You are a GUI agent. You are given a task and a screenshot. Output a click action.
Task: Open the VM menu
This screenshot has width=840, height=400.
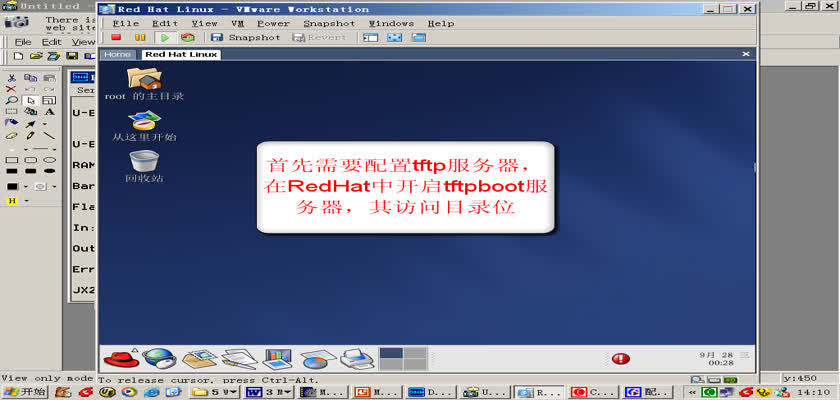click(238, 24)
